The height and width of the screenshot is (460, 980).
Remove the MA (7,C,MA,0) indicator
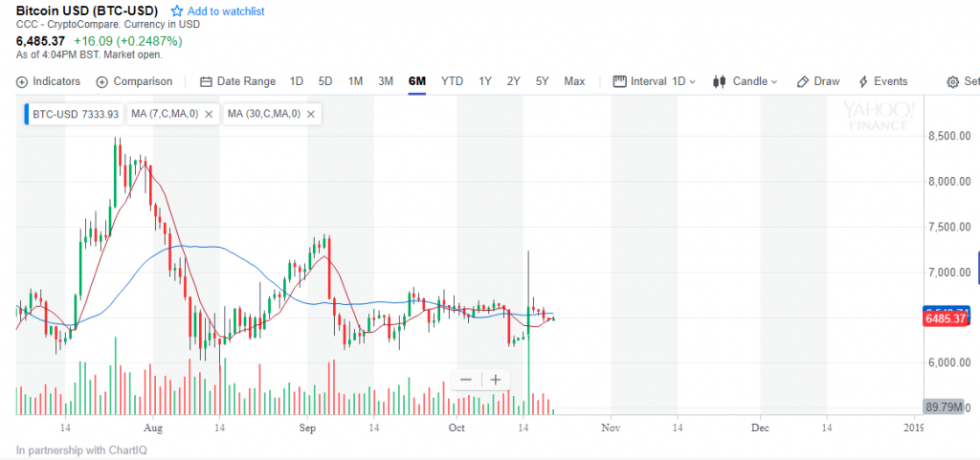tap(208, 115)
